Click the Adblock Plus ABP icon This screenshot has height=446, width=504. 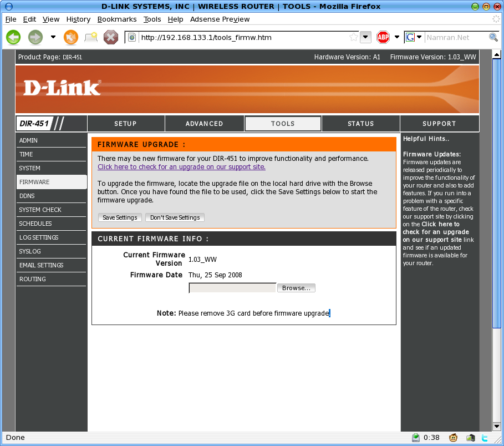(x=383, y=38)
